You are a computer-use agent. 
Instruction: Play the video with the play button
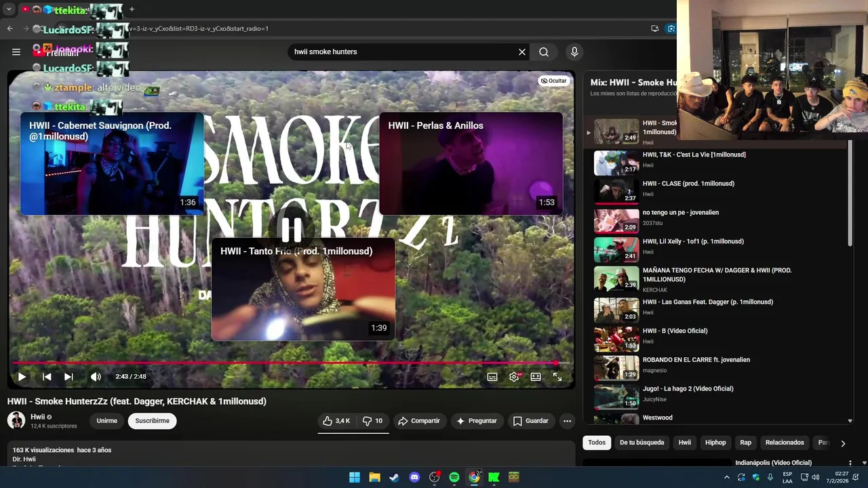(x=22, y=377)
